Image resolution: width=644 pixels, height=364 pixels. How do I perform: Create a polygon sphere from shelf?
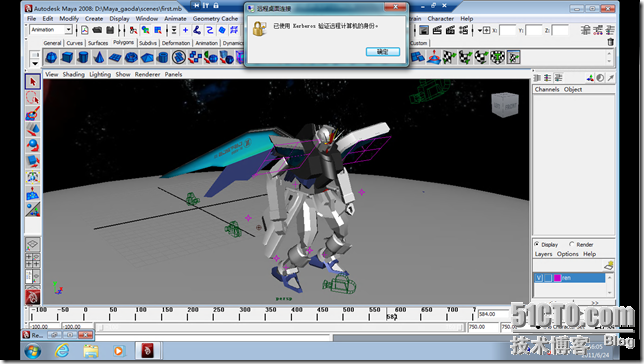point(51,57)
